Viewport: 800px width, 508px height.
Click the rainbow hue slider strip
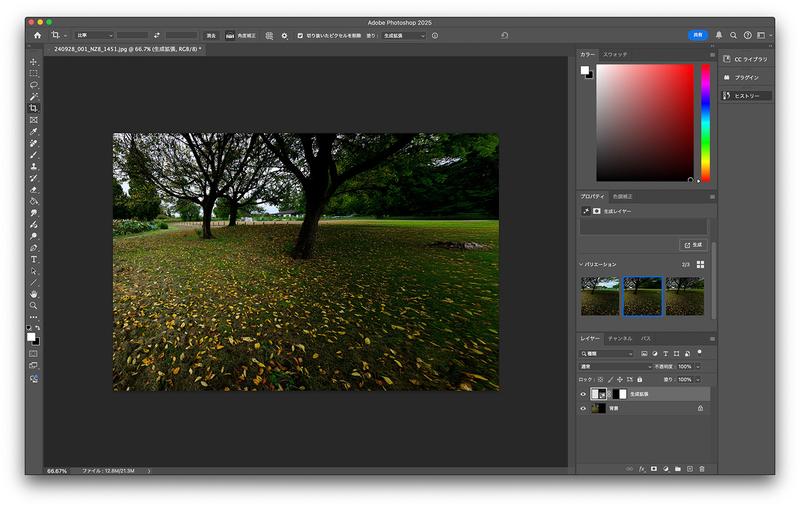(705, 122)
